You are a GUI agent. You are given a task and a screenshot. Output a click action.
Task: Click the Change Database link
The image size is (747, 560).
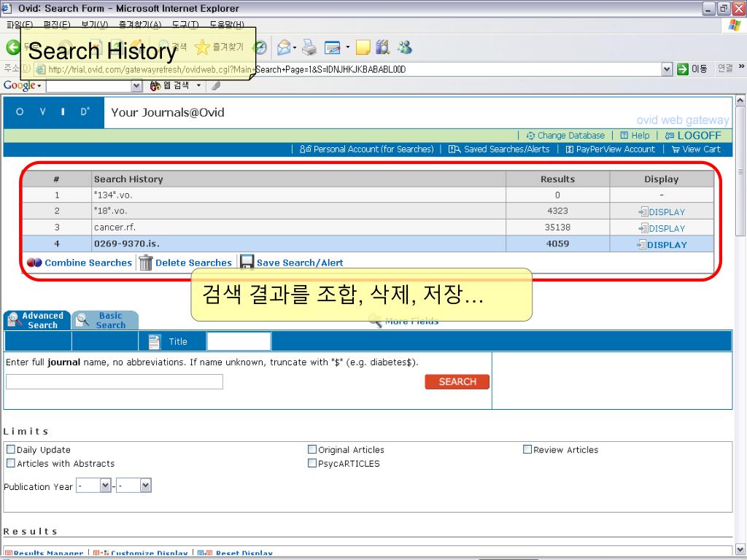pos(565,135)
